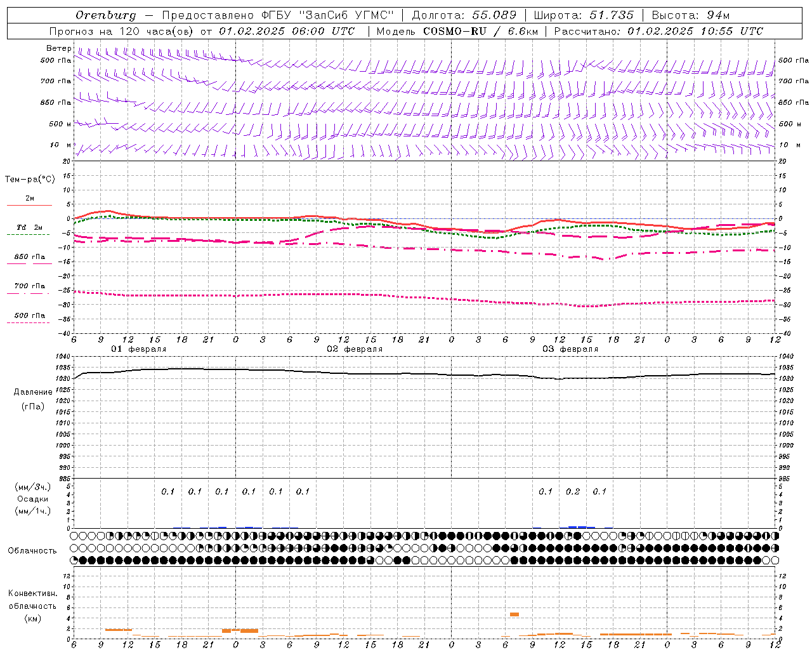812x650 pixels.
Task: Click the tallest orange convective cloud bar
Action: [x=514, y=614]
